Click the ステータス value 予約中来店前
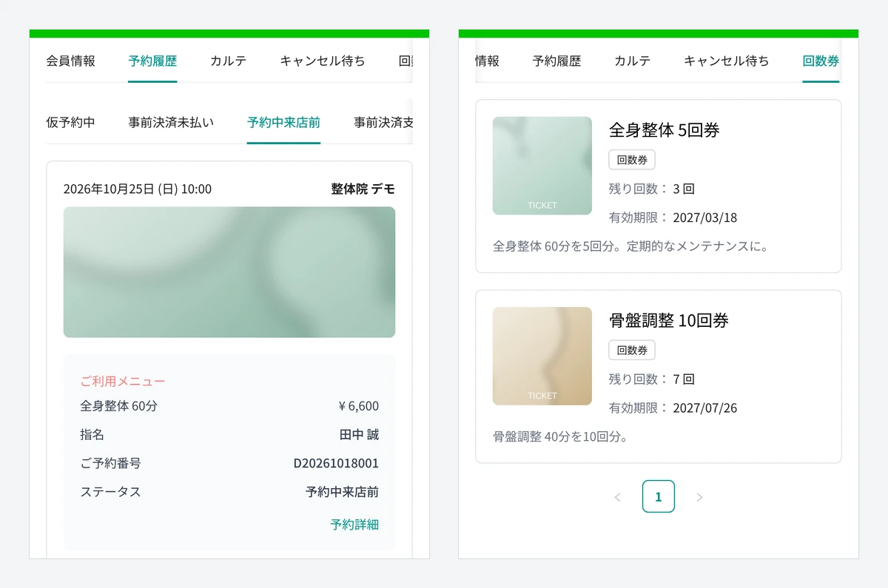 [x=342, y=492]
